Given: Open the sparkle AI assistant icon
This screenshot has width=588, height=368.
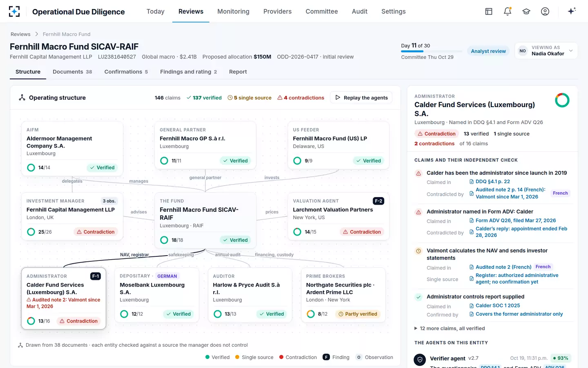Looking at the screenshot, I should point(572,11).
